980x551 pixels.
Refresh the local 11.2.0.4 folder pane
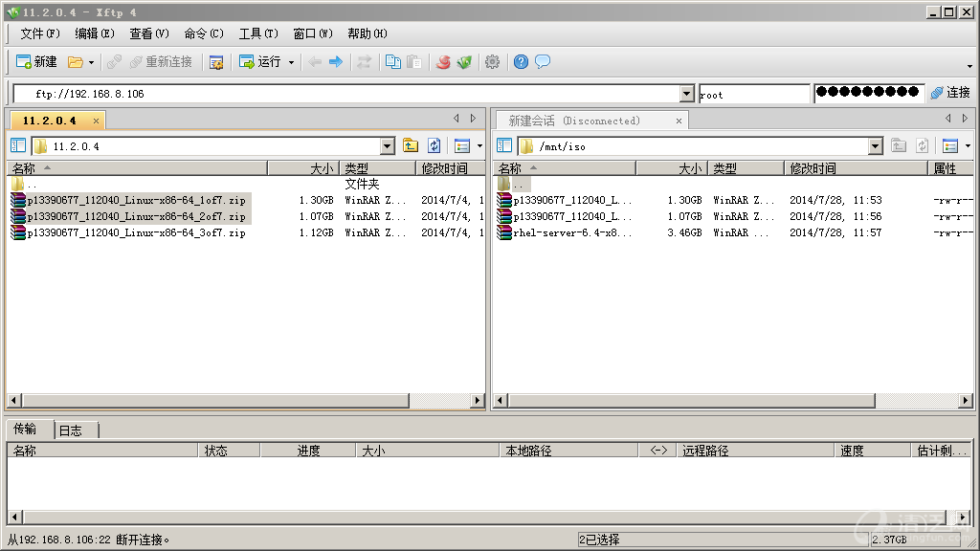click(434, 146)
